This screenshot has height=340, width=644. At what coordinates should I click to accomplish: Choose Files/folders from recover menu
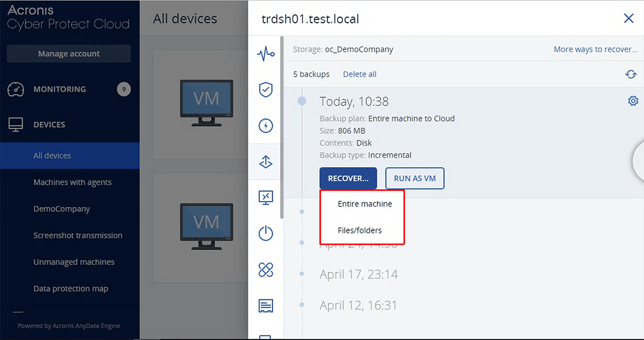(360, 230)
